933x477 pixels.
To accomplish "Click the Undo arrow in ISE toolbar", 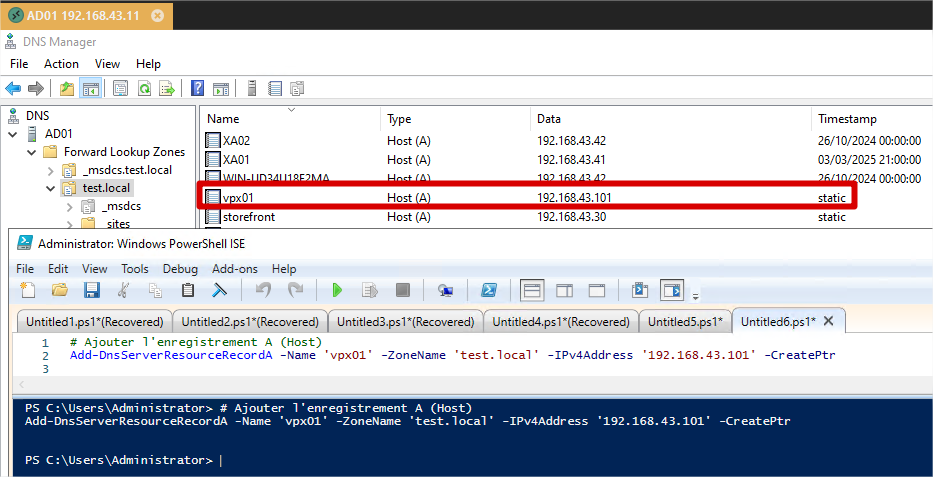I will [263, 290].
